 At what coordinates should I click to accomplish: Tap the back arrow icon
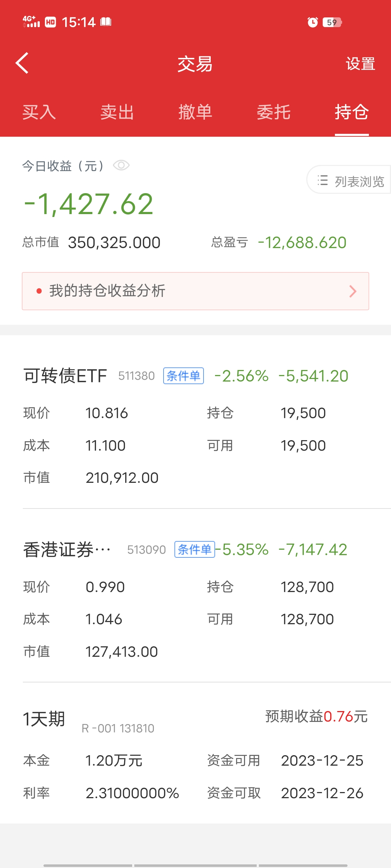[x=22, y=63]
